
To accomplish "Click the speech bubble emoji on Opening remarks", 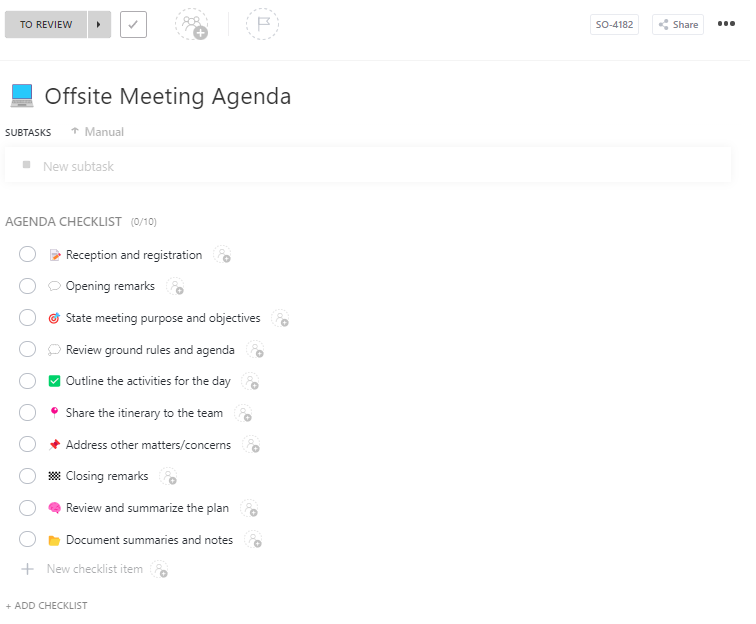I will click(x=54, y=286).
